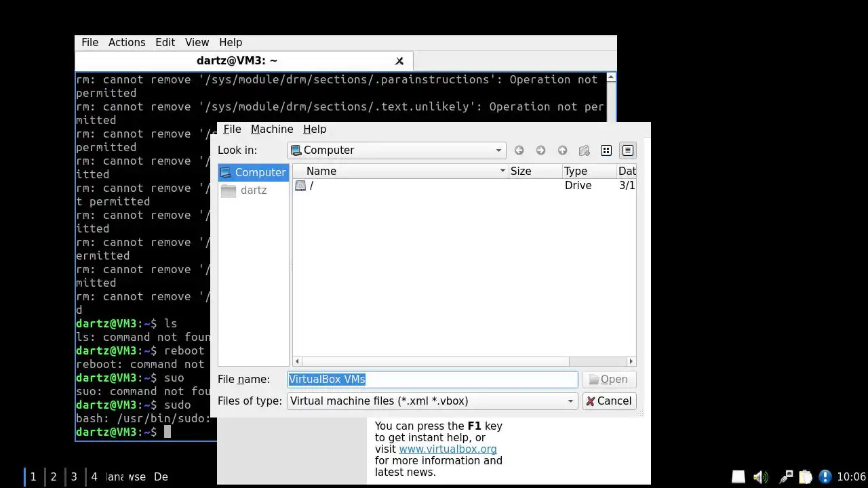Open the 'Look in' Computer dropdown
This screenshot has height=488, width=868.
click(397, 150)
